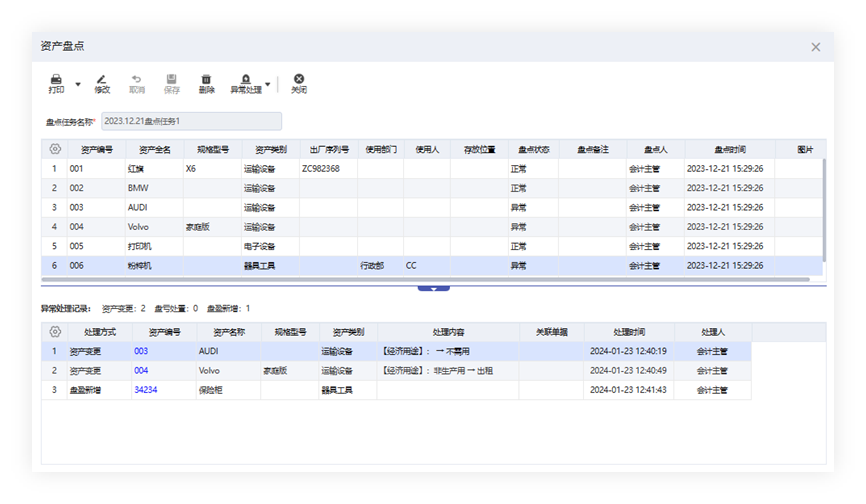Click the 取消 (Cancel) undo icon
The height and width of the screenshot is (504, 866).
point(137,79)
